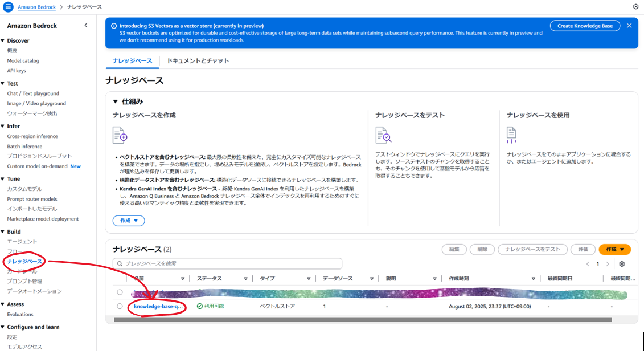Go to the next page arrow in pagination
This screenshot has width=644, height=354.
click(608, 264)
